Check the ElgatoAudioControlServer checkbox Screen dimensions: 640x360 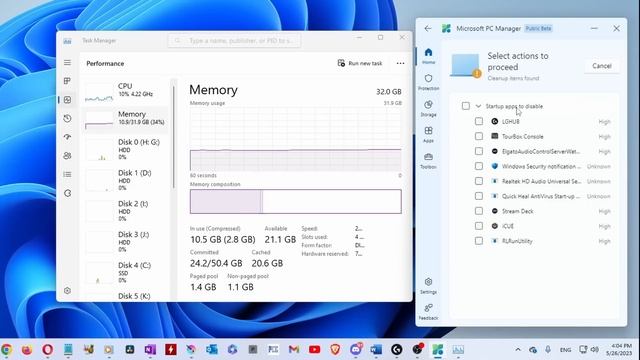[x=479, y=151]
